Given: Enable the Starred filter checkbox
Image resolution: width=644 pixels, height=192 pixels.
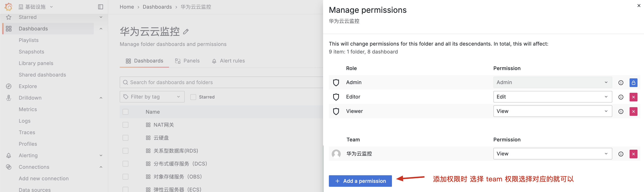Looking at the screenshot, I should 193,97.
